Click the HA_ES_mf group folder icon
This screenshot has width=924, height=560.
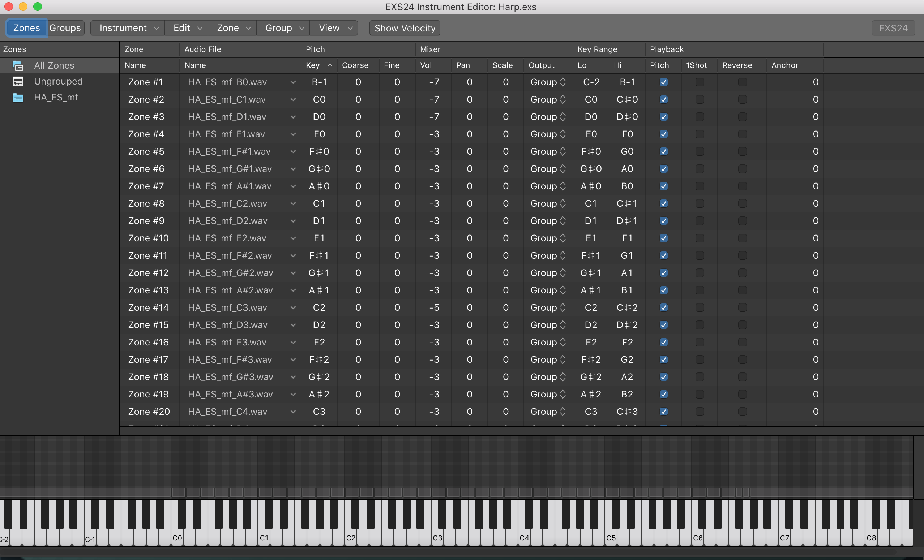click(x=18, y=98)
